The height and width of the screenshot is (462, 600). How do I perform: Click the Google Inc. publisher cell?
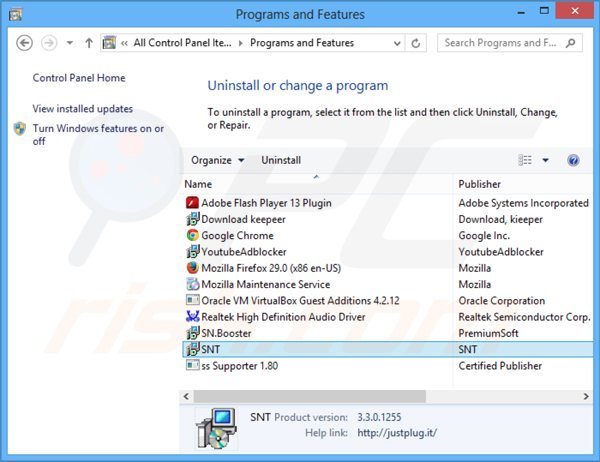point(484,236)
